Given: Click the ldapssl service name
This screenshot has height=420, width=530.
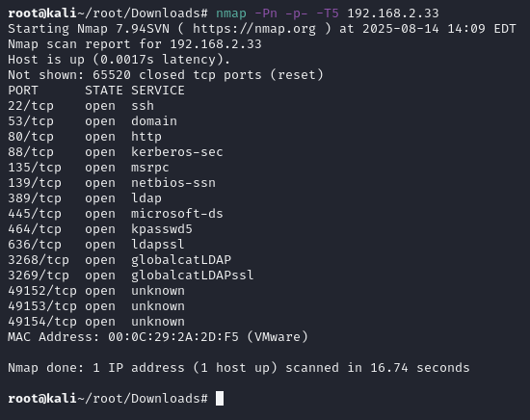Looking at the screenshot, I should tap(158, 245).
